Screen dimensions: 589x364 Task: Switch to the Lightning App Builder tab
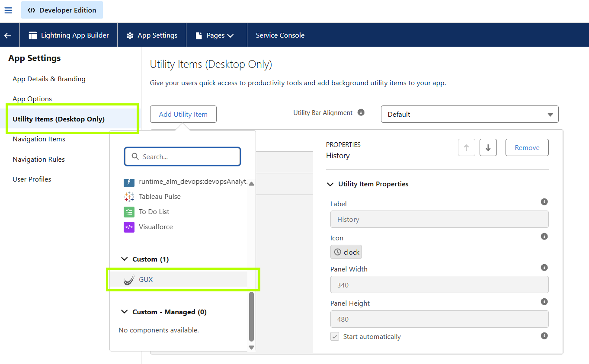69,35
